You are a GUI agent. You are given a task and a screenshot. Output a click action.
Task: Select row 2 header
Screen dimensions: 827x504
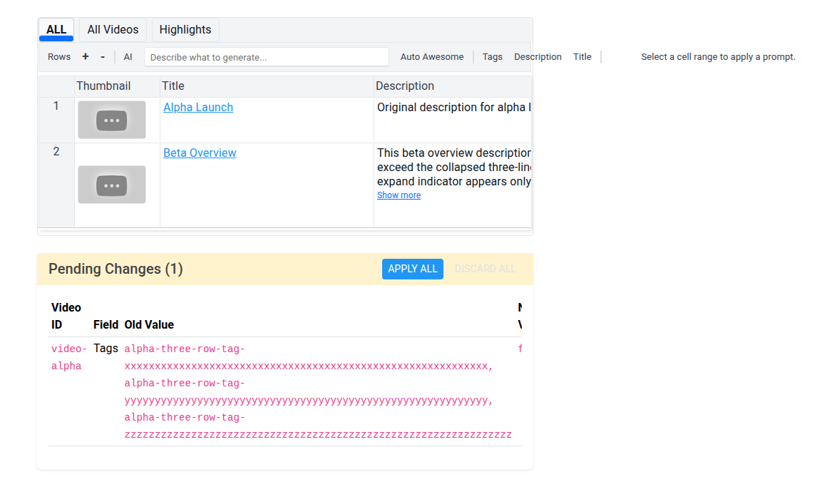point(56,185)
